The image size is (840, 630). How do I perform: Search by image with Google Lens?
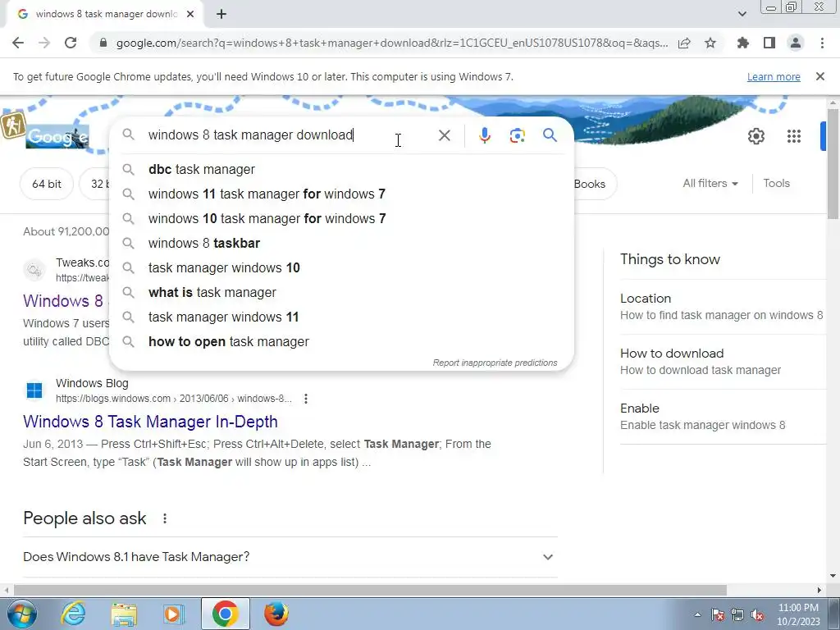point(517,135)
